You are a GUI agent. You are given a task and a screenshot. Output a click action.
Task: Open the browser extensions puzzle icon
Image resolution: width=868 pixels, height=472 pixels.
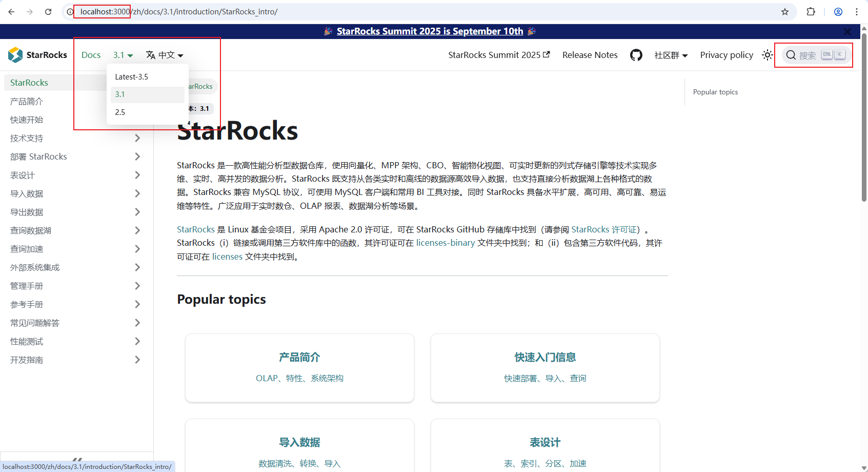tap(811, 12)
